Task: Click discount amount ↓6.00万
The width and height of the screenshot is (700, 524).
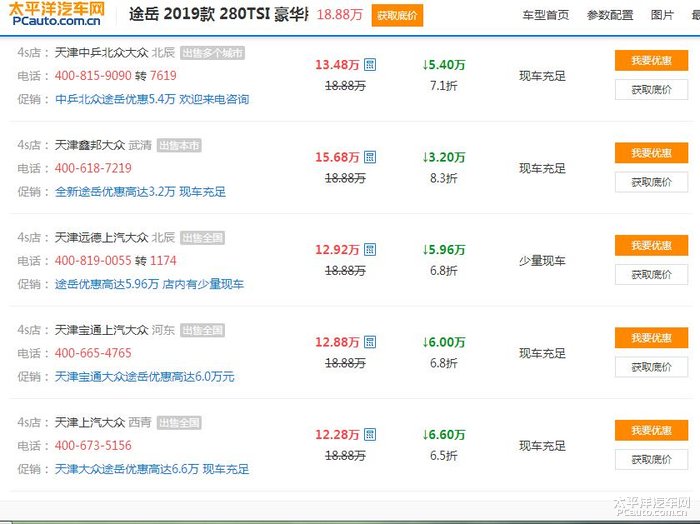Action: pos(444,342)
